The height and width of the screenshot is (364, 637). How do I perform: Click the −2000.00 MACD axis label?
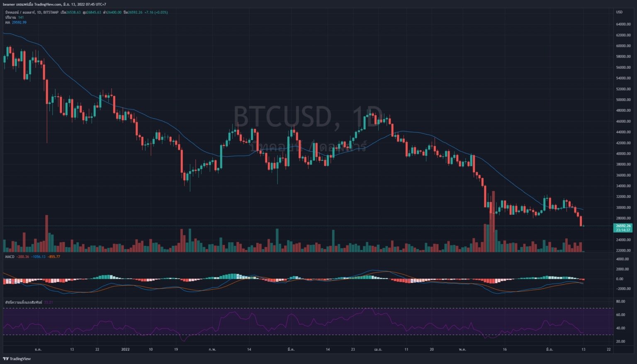coord(622,289)
